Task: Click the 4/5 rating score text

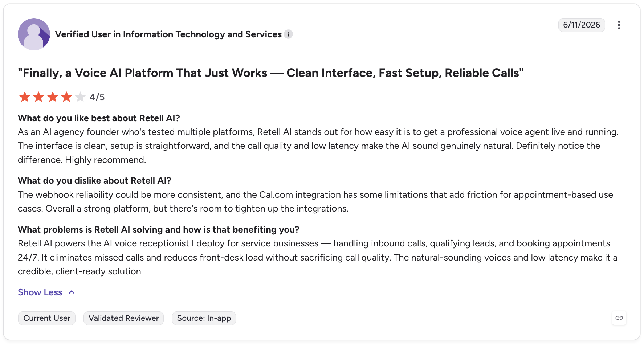Action: 97,97
